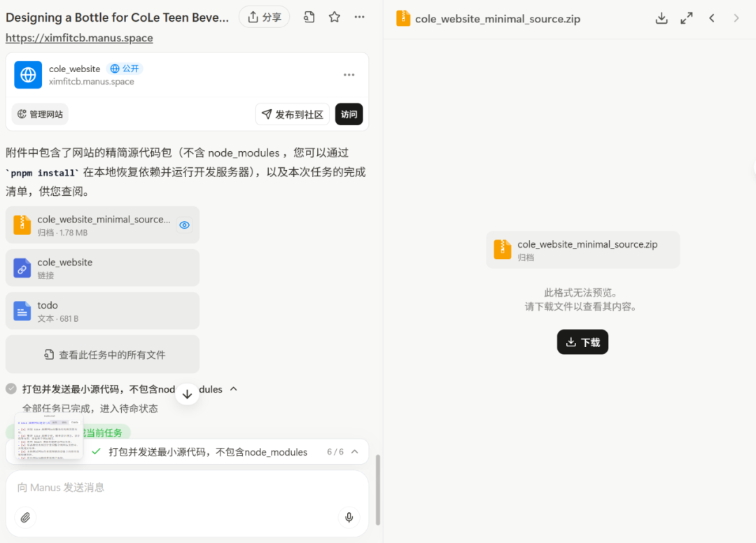Click 查看此任务中的所有文件 view all files

pyautogui.click(x=102, y=355)
